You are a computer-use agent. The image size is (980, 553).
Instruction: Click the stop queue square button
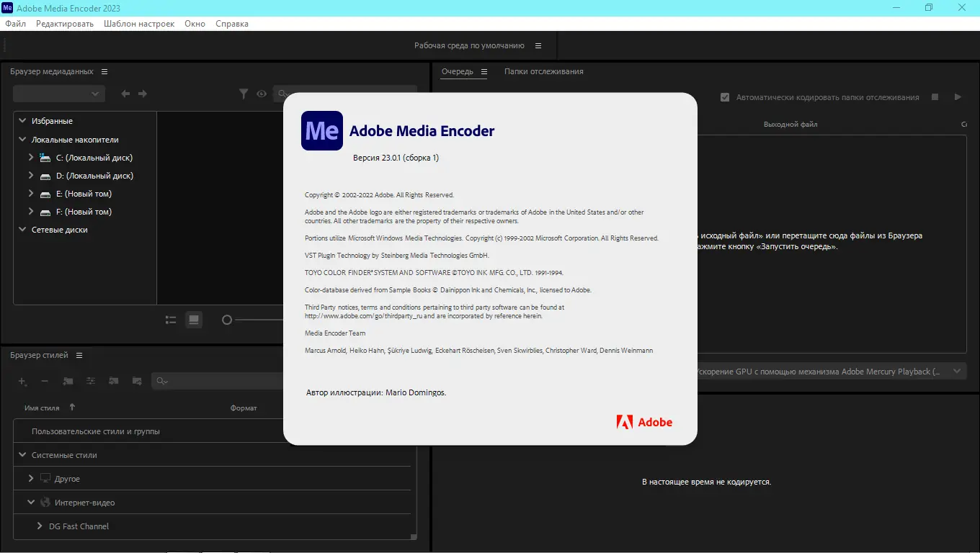click(x=935, y=97)
